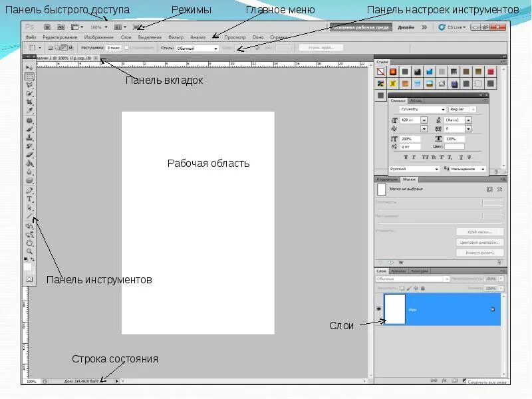532x399 pixels.
Task: Open the font size dropdown arrow
Action: click(x=424, y=120)
